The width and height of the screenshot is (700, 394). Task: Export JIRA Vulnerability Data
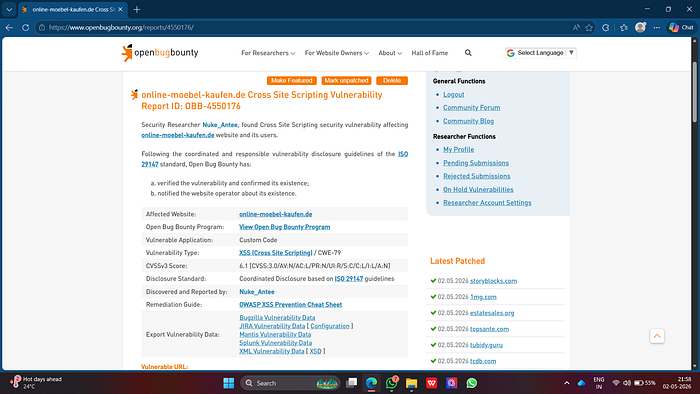[x=272, y=326]
